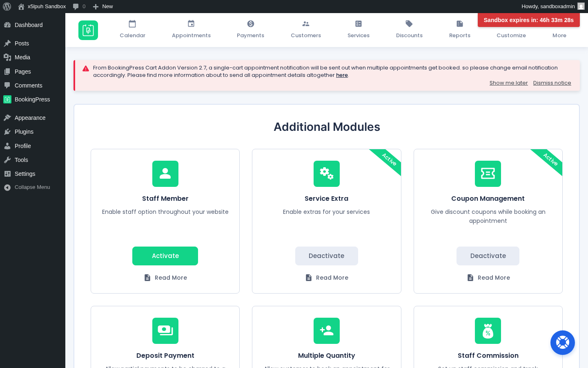The width and height of the screenshot is (588, 368).
Task: Click the Customers people icon
Action: coord(306,24)
